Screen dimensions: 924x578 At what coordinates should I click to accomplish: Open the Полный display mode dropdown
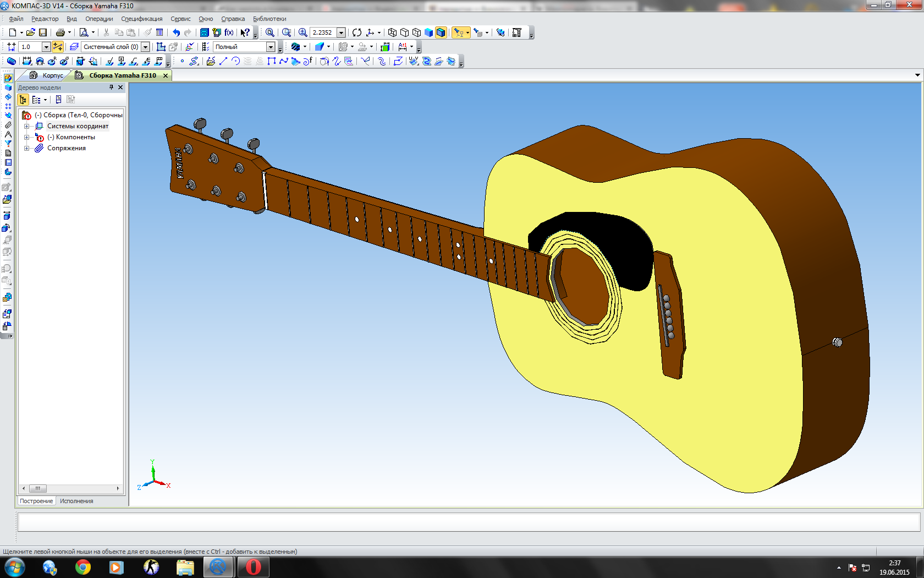coord(271,47)
